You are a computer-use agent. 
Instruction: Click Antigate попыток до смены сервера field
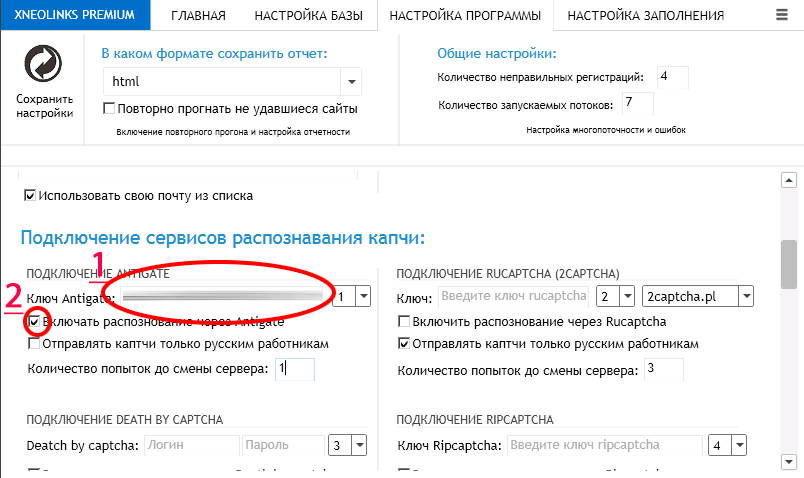tap(294, 369)
